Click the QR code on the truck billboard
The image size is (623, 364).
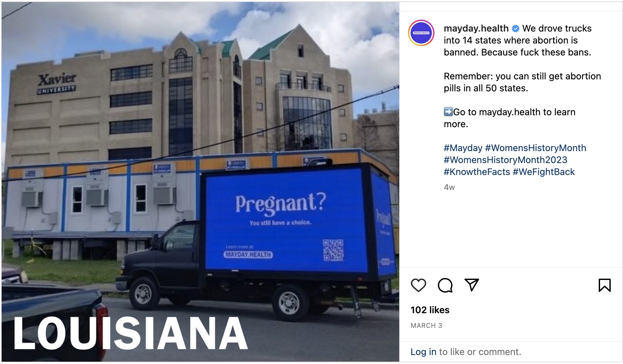333,250
